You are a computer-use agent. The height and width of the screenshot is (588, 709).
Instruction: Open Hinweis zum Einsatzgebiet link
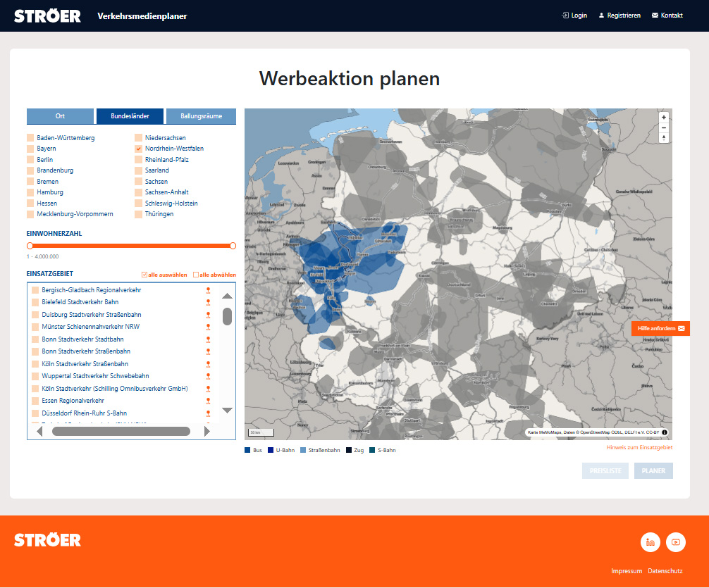[639, 447]
